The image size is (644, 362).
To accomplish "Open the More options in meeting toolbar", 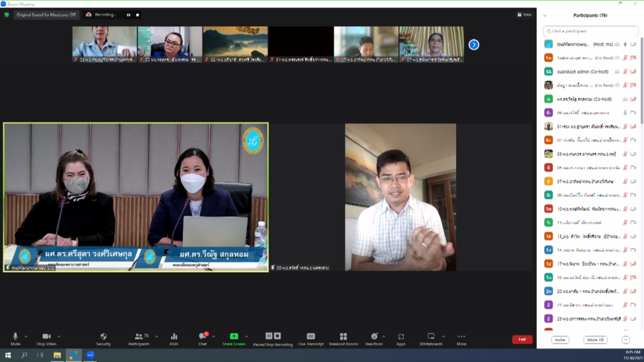I will 462,339.
